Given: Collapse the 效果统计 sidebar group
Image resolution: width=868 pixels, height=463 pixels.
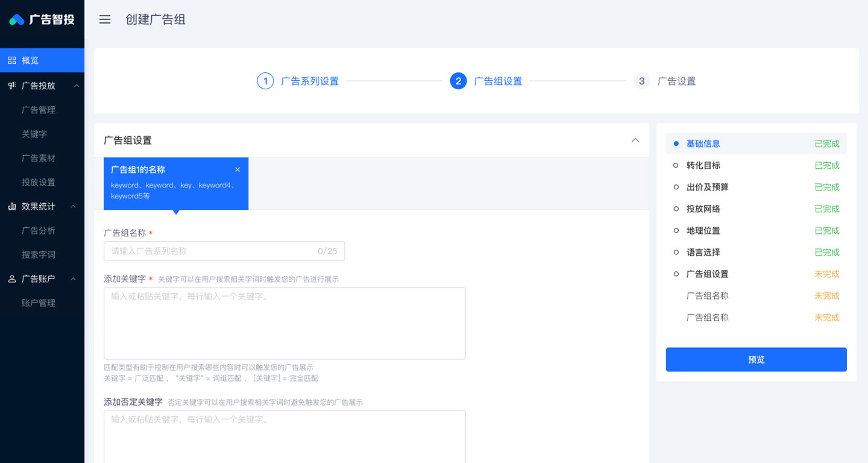Looking at the screenshot, I should (73, 206).
